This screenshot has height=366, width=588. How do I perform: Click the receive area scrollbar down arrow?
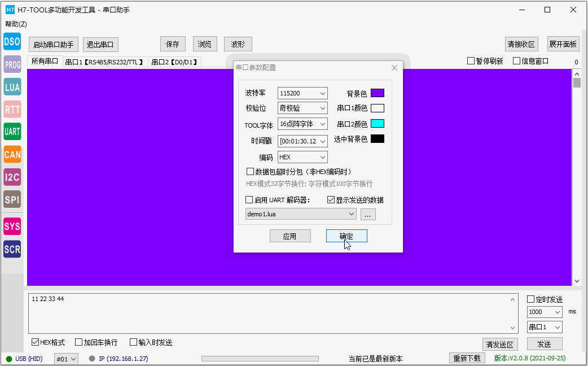(x=577, y=281)
